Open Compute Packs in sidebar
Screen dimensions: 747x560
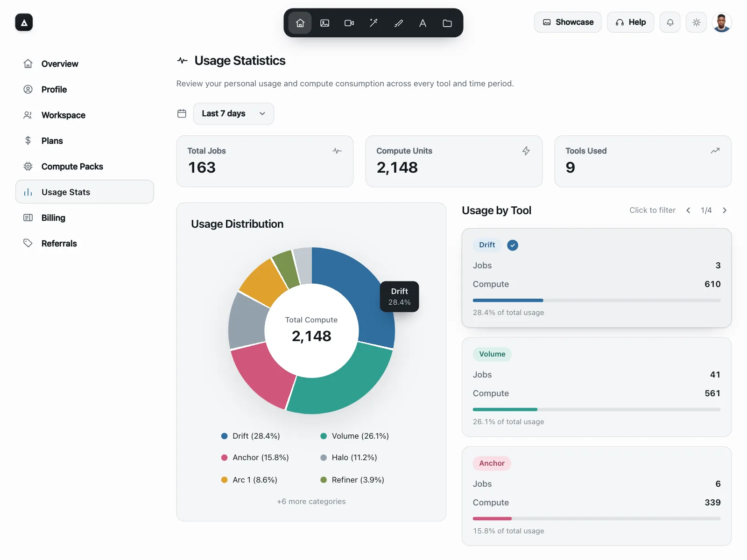[x=85, y=167]
